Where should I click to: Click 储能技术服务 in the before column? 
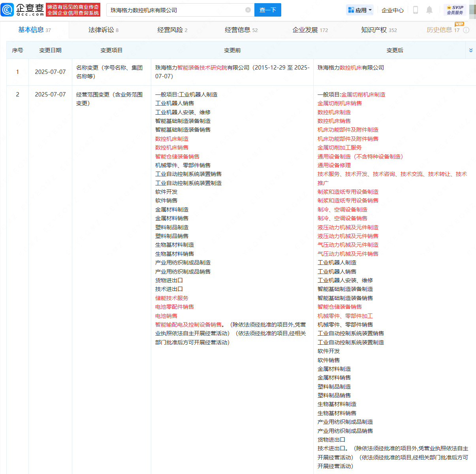pyautogui.click(x=172, y=298)
